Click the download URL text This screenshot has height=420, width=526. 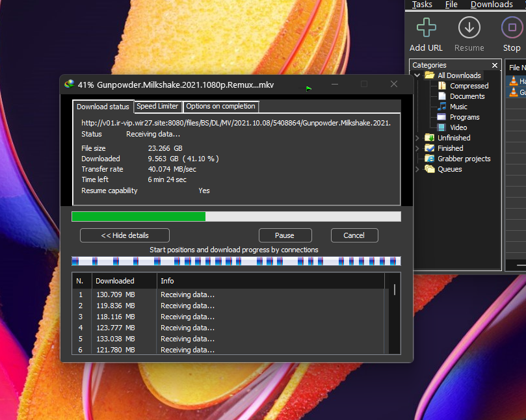[236, 123]
